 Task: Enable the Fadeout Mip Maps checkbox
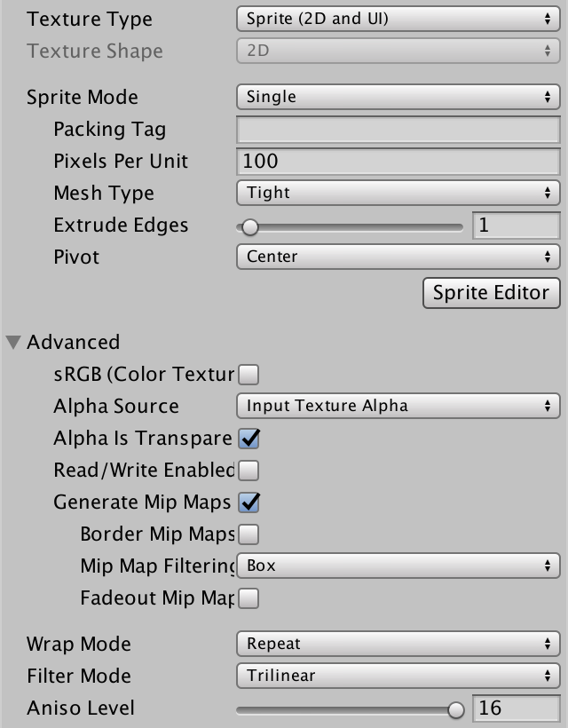click(248, 598)
